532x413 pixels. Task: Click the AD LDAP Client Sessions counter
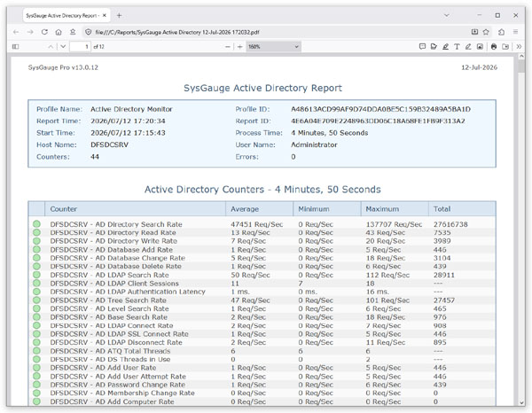click(114, 284)
